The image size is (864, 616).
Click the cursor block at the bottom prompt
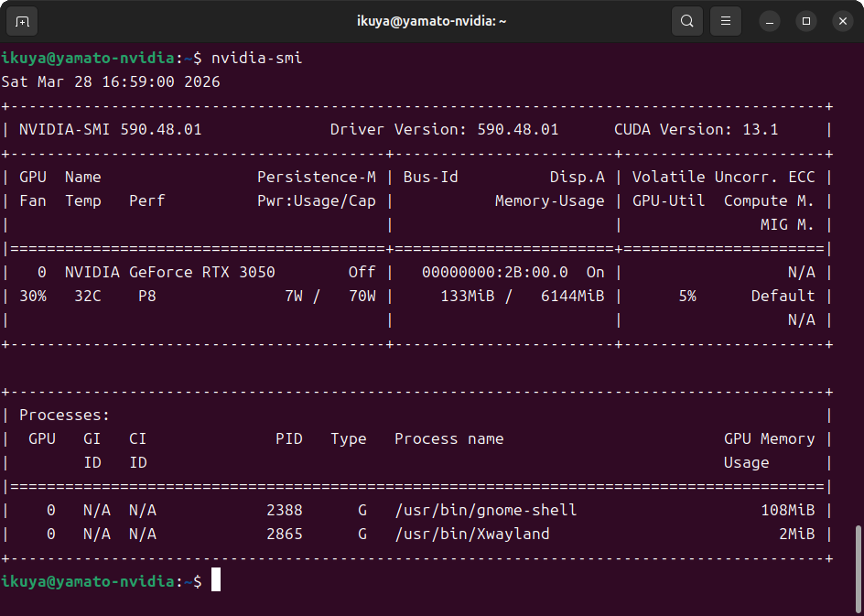(216, 580)
